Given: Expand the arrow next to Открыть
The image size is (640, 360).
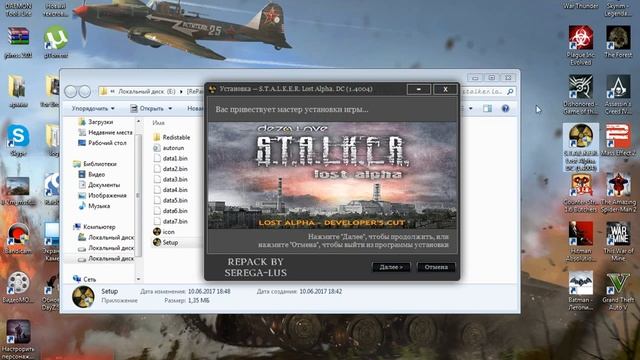Looking at the screenshot, I should pos(170,109).
